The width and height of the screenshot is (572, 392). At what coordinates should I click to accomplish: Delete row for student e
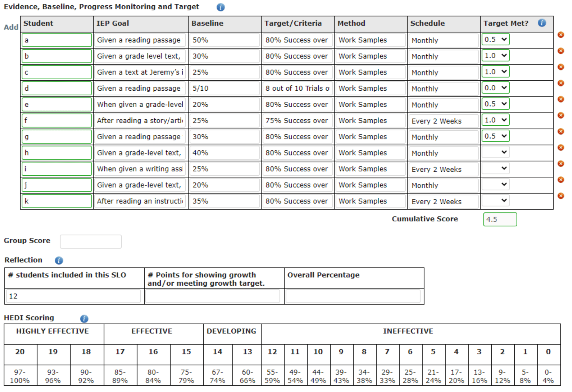(561, 99)
